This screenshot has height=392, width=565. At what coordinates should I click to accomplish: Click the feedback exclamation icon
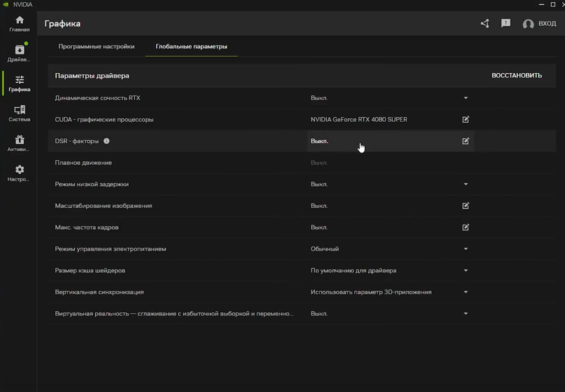click(x=506, y=23)
